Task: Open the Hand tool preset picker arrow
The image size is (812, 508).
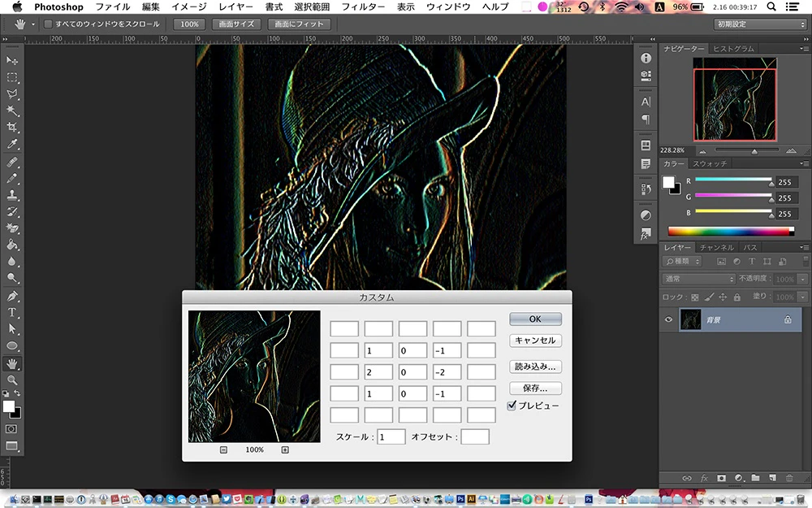Action: click(x=33, y=24)
